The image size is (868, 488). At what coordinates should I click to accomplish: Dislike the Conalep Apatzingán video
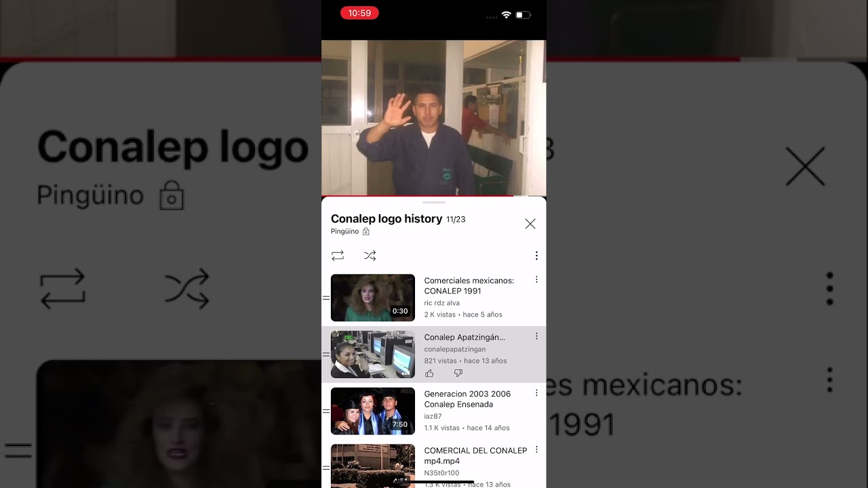point(458,373)
